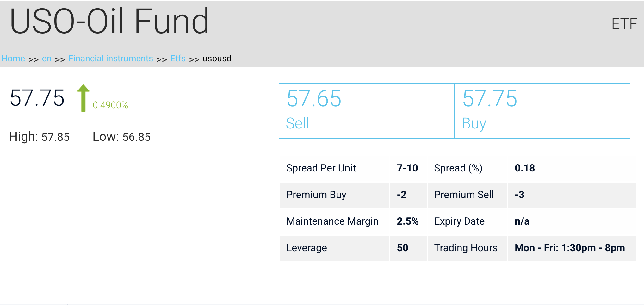Image resolution: width=644 pixels, height=305 pixels.
Task: Click the High 57.85 value
Action: [x=55, y=137]
